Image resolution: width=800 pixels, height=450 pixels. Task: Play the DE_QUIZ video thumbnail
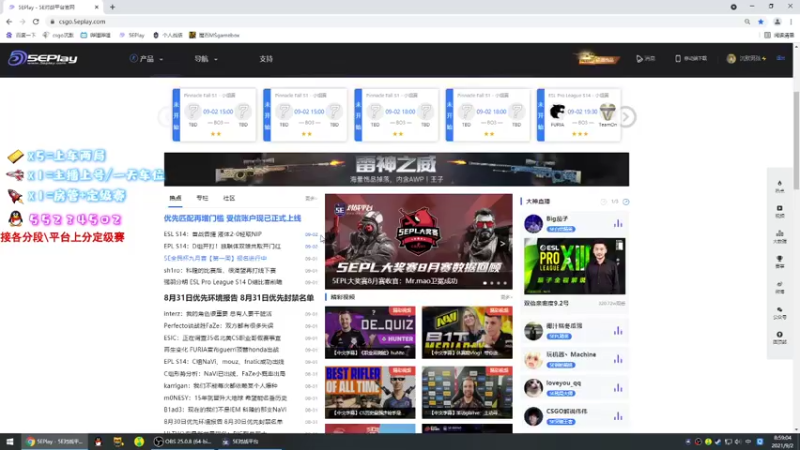(370, 332)
